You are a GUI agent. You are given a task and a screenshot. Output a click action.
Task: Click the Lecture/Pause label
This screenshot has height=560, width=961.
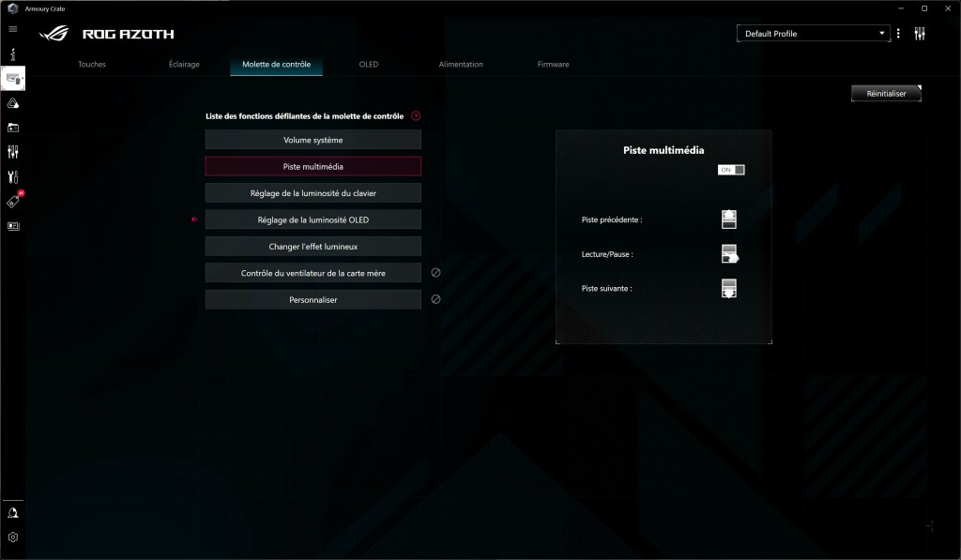point(607,253)
